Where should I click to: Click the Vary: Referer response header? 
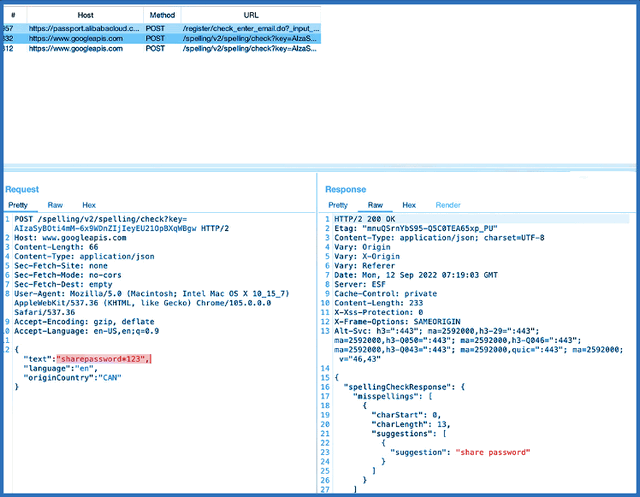(365, 266)
